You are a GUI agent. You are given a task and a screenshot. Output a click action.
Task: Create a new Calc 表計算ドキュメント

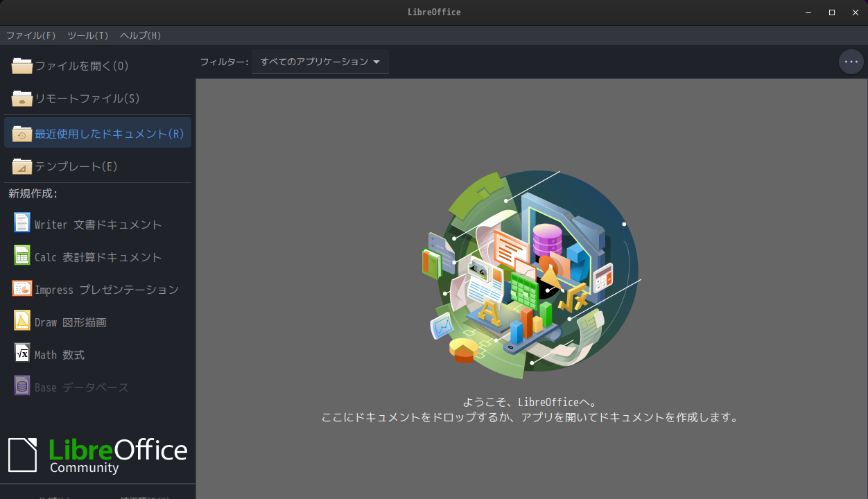[x=98, y=256]
